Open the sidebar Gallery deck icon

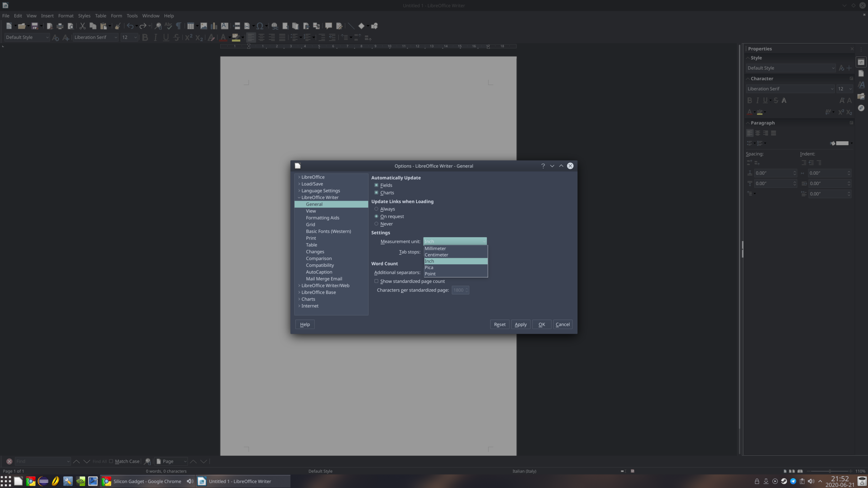(861, 96)
